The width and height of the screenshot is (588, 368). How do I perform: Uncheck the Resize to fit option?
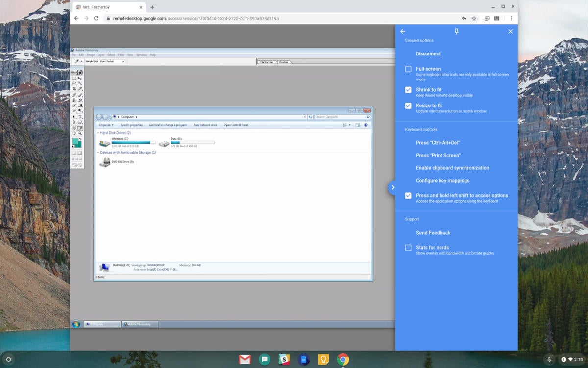pyautogui.click(x=408, y=105)
